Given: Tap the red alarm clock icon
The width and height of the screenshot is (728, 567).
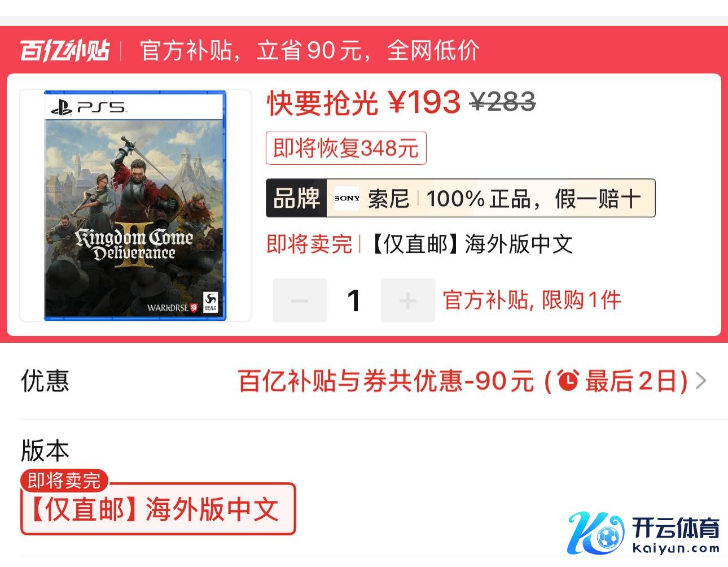Looking at the screenshot, I should click(568, 381).
